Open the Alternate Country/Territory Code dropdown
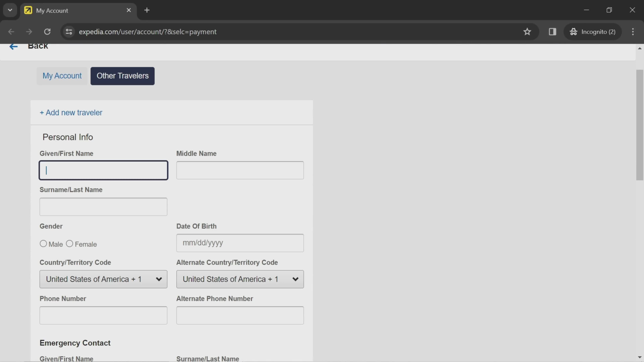The height and width of the screenshot is (362, 644). click(x=240, y=279)
